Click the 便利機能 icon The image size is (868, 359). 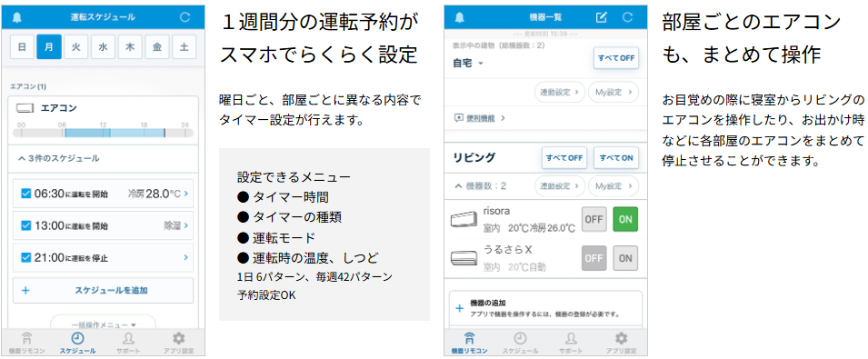pyautogui.click(x=458, y=118)
